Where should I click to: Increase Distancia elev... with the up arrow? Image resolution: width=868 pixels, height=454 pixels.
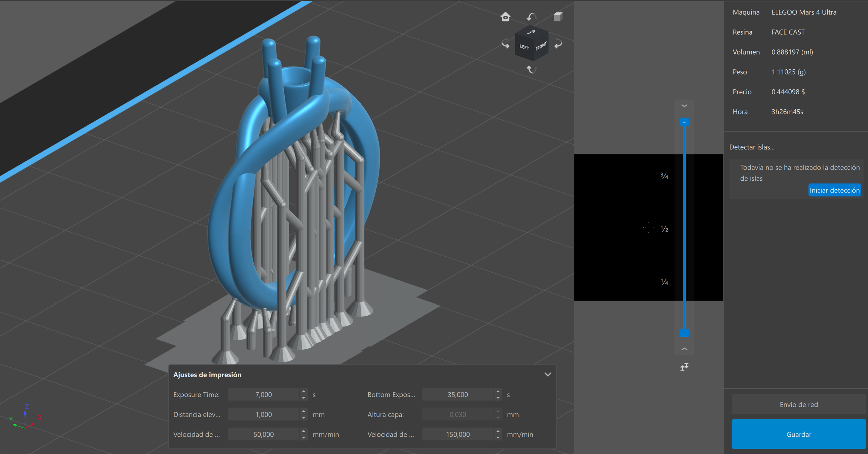click(304, 411)
